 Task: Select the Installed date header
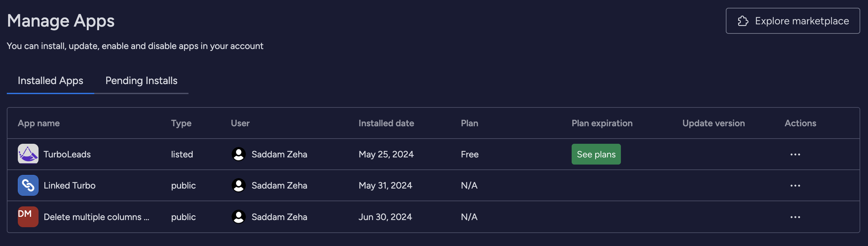coord(386,123)
